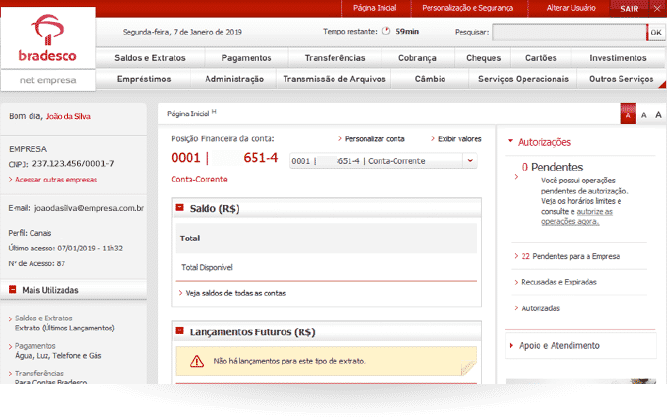The image size is (667, 418).
Task: Open the Investimentos menu
Action: point(618,58)
